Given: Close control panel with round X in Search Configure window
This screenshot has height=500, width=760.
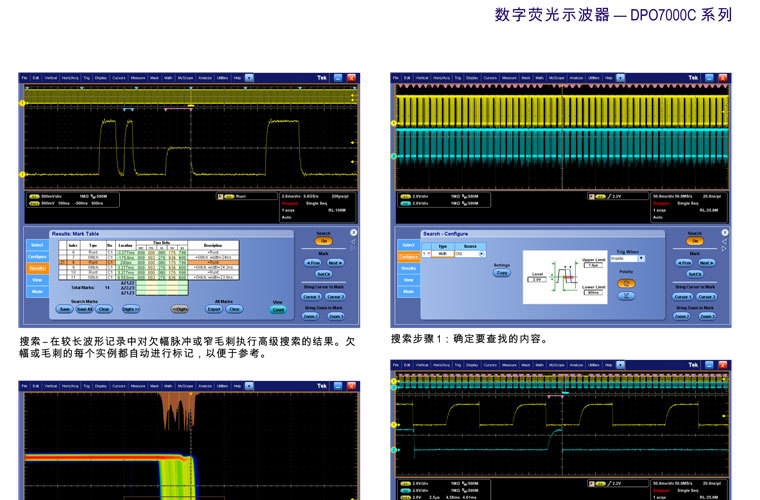Looking at the screenshot, I should click(x=725, y=233).
